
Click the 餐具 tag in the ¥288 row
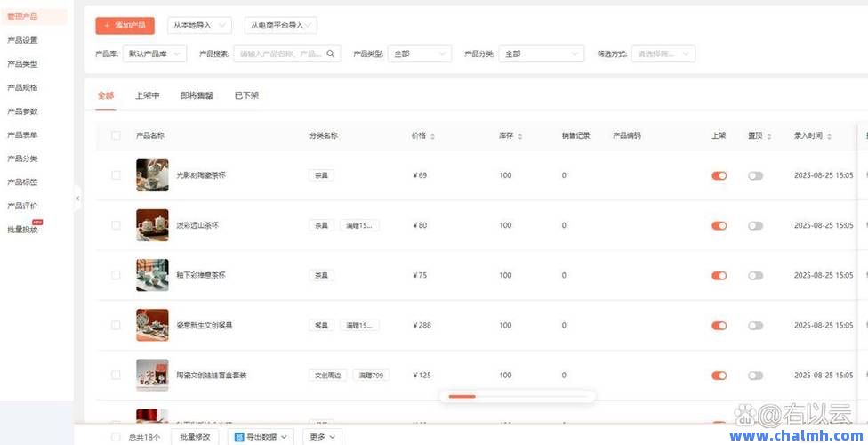click(322, 326)
